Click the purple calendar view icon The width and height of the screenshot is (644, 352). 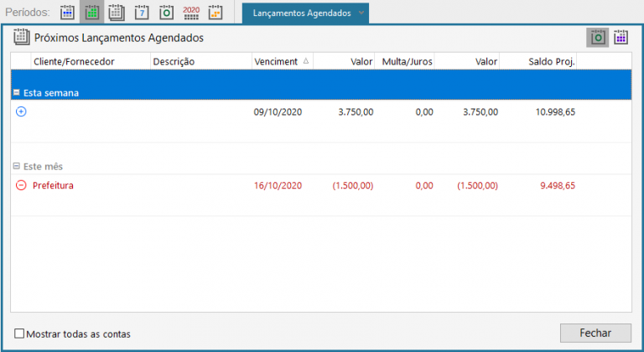(621, 37)
